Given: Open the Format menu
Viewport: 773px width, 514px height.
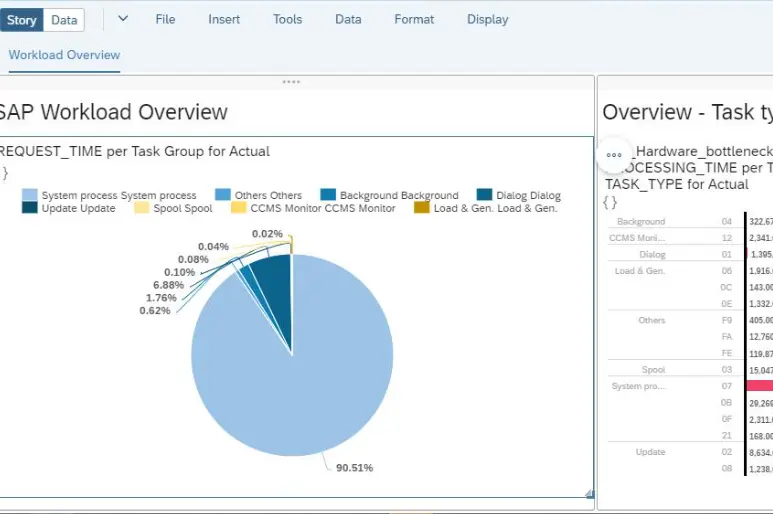Looking at the screenshot, I should click(414, 19).
